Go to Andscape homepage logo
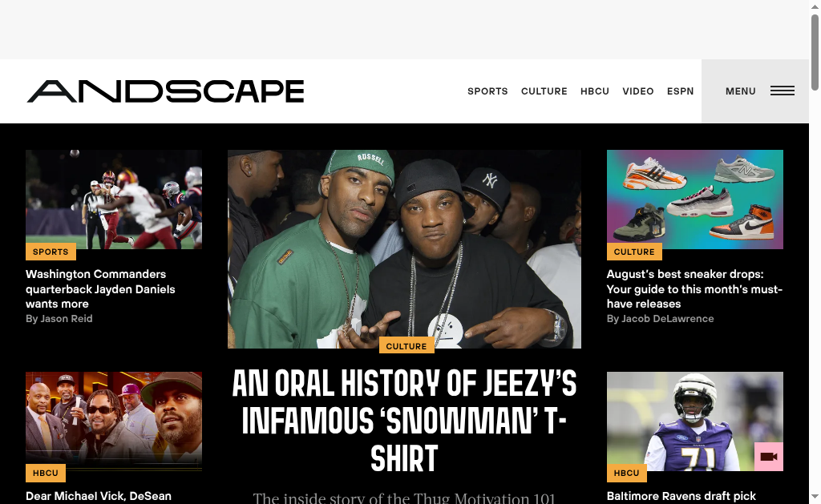Viewport: 821px width, 504px height. pos(165,91)
